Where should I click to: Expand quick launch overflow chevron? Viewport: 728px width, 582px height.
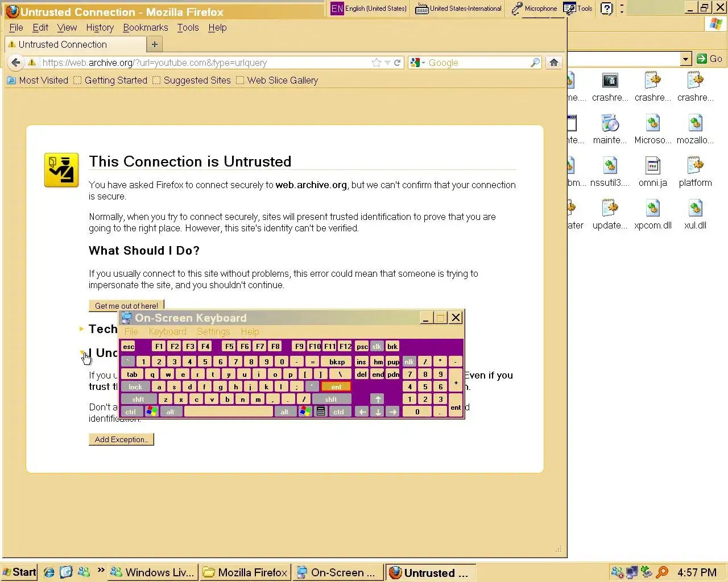click(101, 569)
